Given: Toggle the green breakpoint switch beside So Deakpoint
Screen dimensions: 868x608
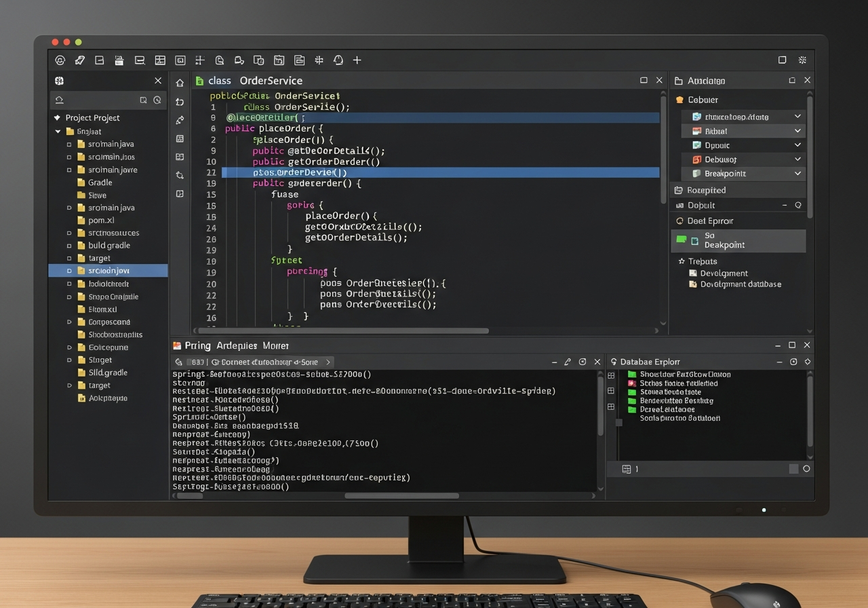Looking at the screenshot, I should pos(679,241).
